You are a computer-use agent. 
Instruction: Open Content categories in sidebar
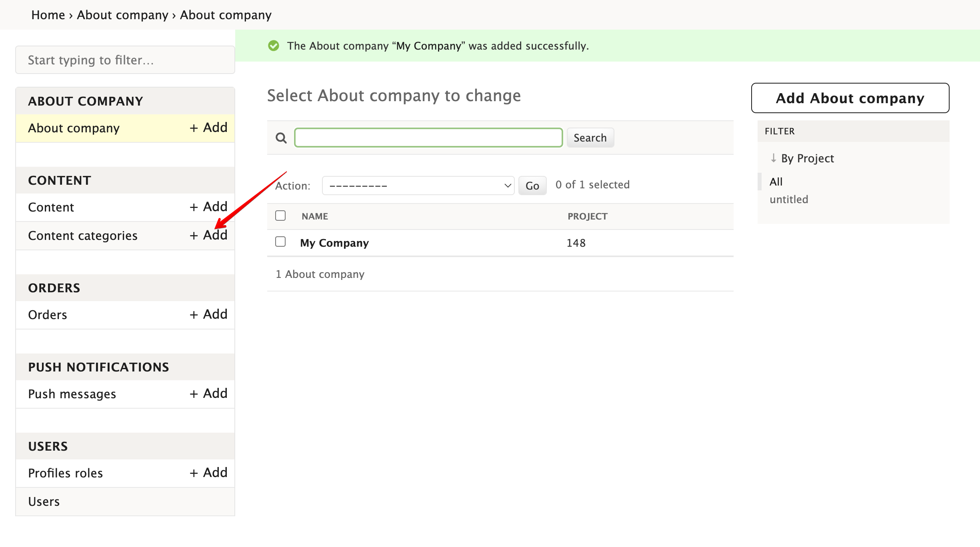(83, 236)
